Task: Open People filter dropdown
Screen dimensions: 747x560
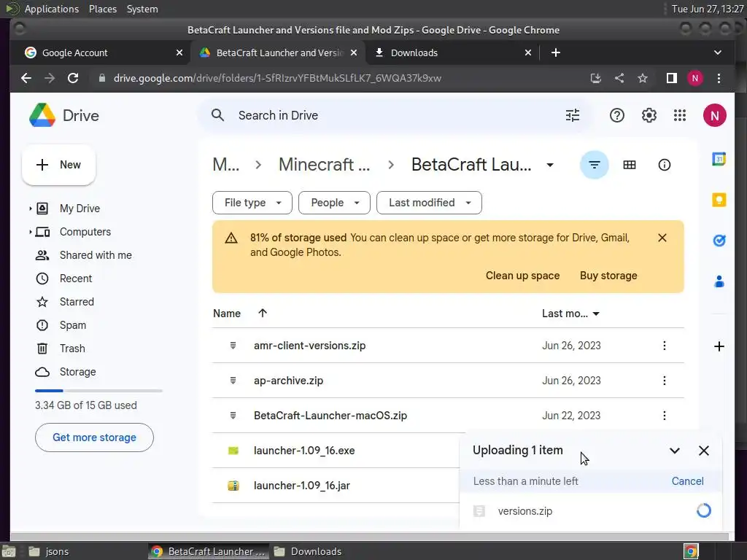Action: click(x=334, y=203)
